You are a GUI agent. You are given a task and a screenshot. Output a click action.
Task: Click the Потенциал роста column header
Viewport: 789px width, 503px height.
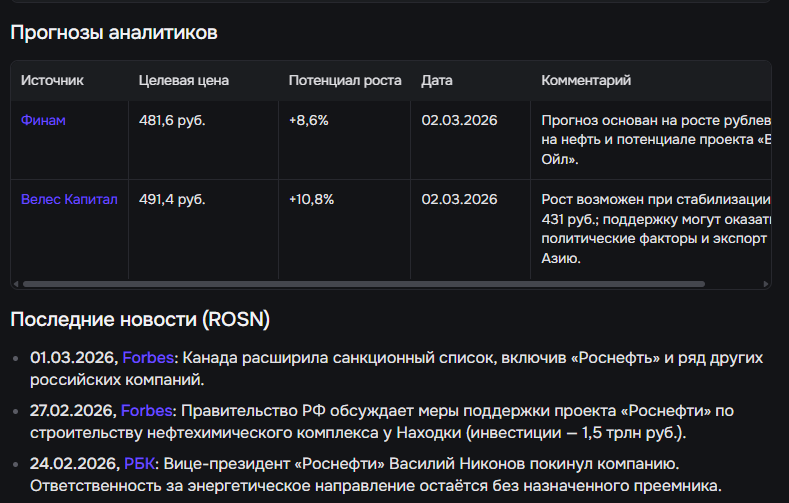click(x=345, y=80)
